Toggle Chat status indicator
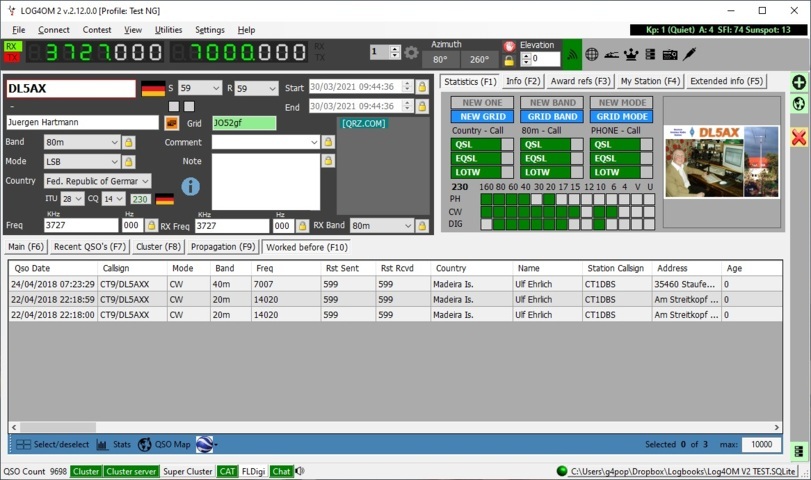811x480 pixels. 281,471
